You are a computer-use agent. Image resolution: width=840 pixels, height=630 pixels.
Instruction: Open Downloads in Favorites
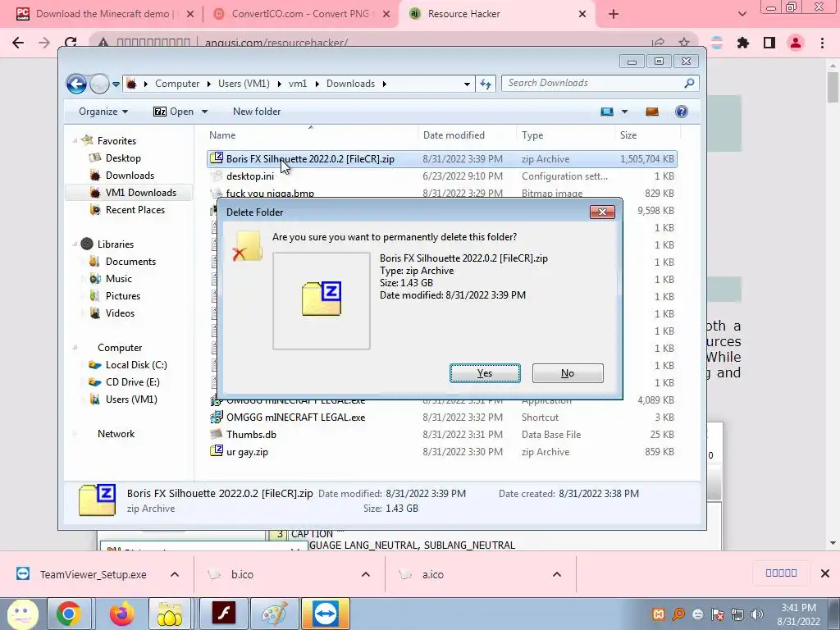pyautogui.click(x=130, y=176)
